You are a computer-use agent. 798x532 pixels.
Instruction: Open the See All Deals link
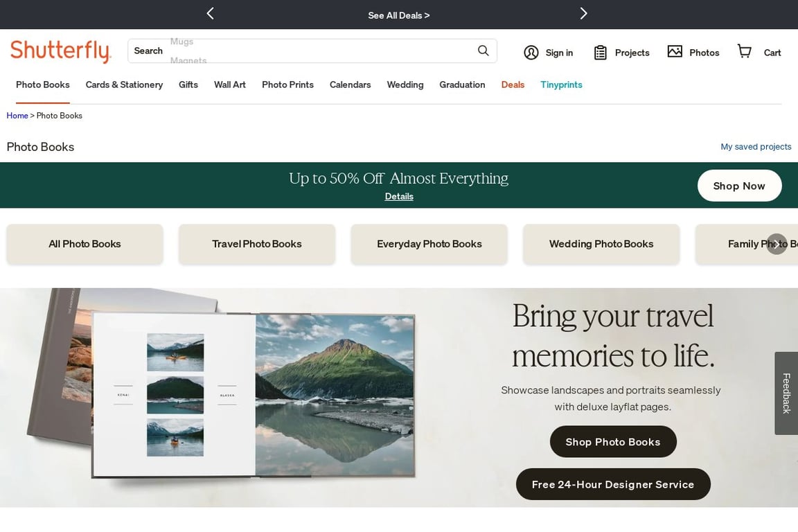point(399,16)
